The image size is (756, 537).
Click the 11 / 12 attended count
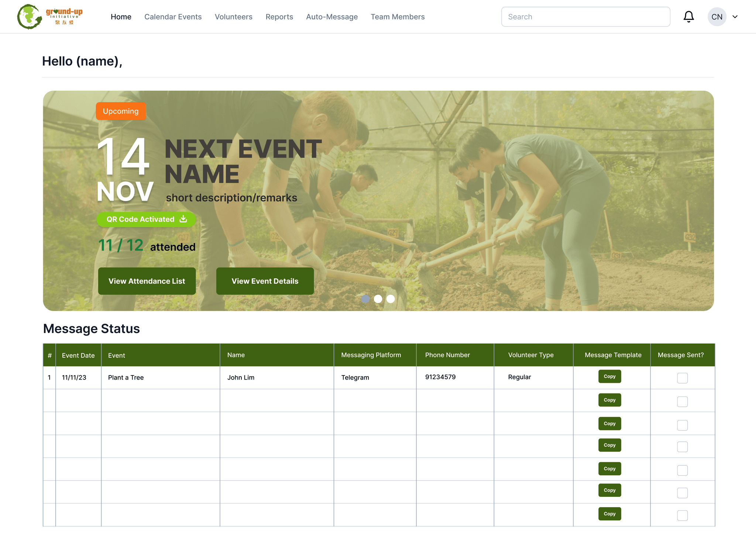(147, 246)
